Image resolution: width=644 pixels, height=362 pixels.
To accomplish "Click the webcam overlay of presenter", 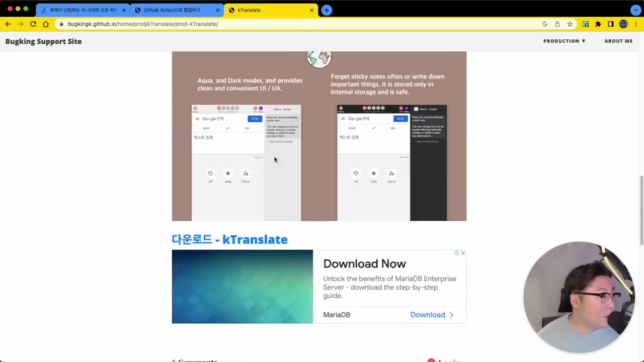I will [579, 297].
